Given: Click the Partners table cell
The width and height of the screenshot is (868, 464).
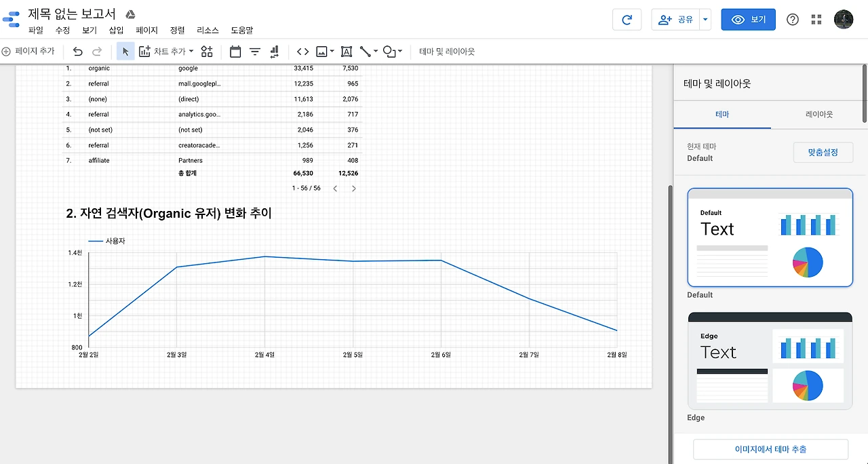Looking at the screenshot, I should [191, 161].
